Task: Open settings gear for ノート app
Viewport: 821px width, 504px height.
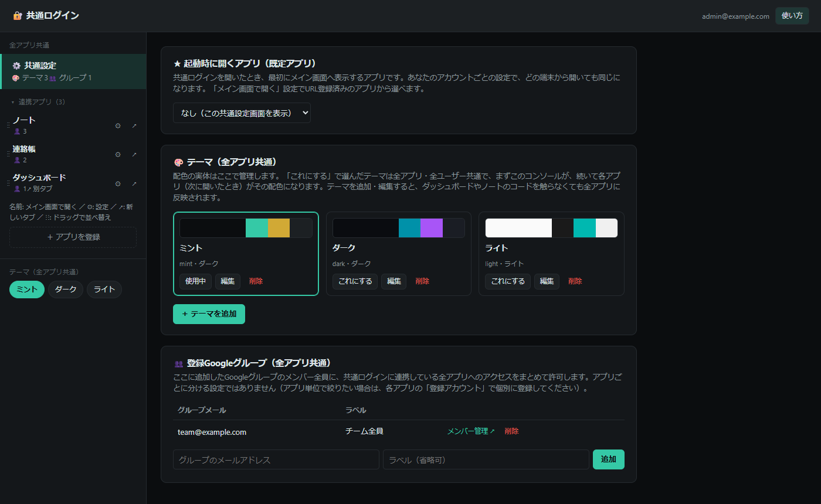Action: click(x=118, y=125)
